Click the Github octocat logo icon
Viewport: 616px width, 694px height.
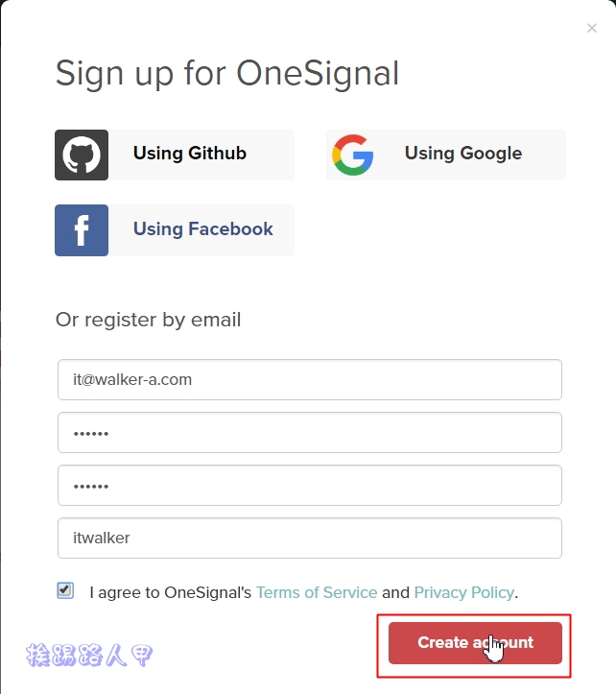pyautogui.click(x=82, y=155)
